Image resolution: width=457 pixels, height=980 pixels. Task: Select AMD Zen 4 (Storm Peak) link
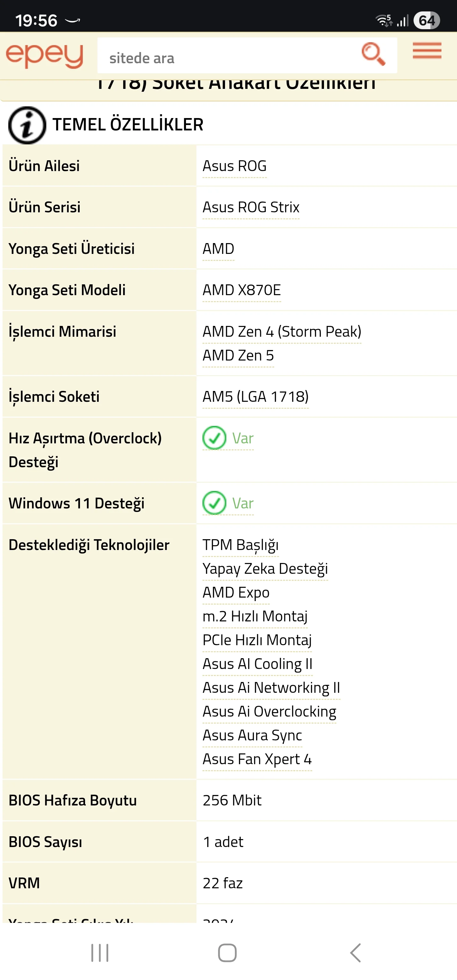click(281, 332)
